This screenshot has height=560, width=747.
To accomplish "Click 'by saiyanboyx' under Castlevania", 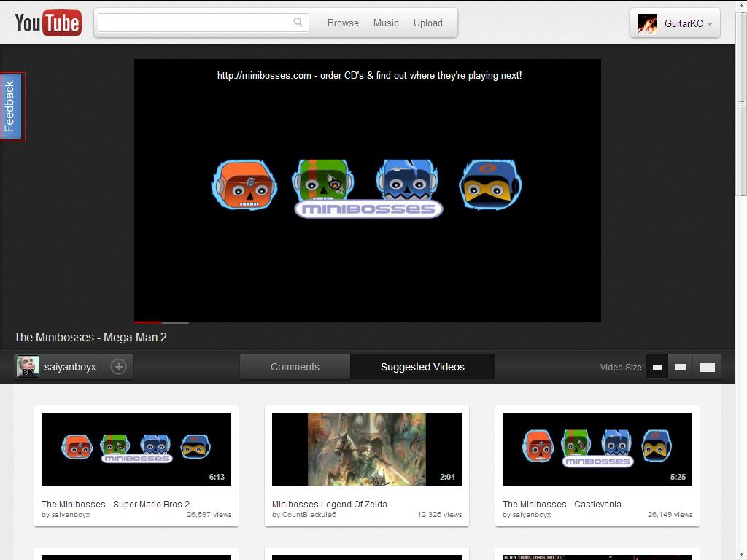I will tap(527, 515).
